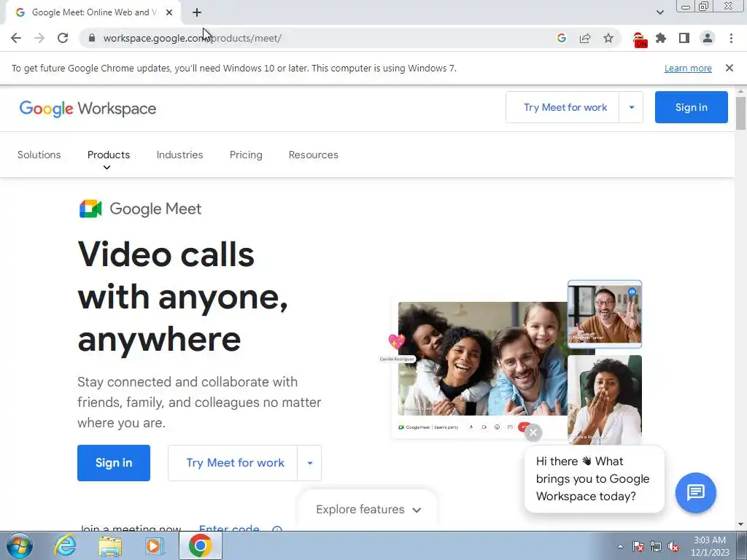
Task: Click the header Sign in button
Action: (x=692, y=107)
